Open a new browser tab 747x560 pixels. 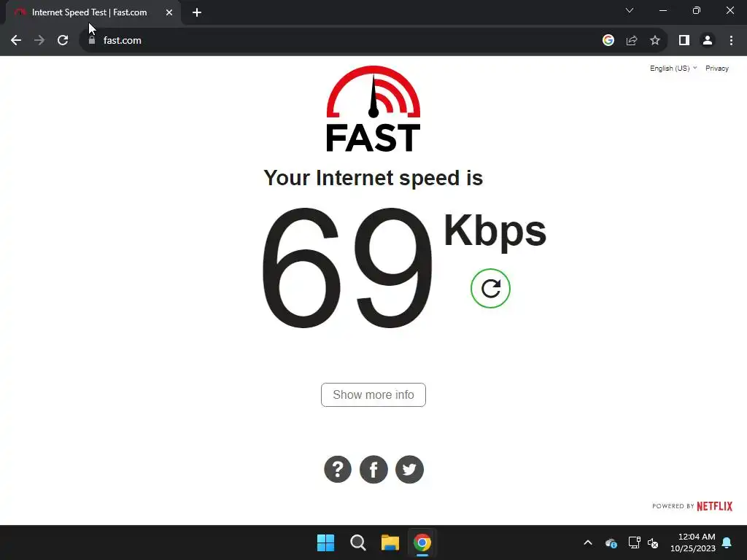click(x=197, y=12)
